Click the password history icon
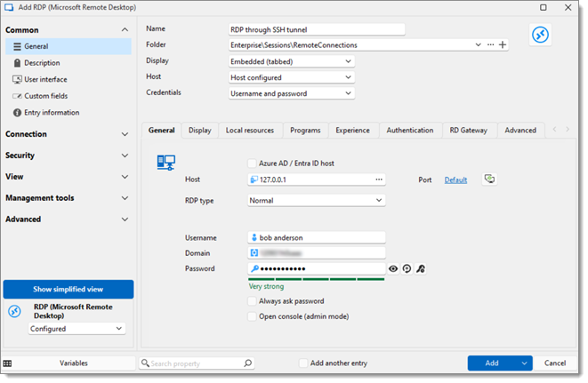This screenshot has height=383, width=588. pos(407,268)
